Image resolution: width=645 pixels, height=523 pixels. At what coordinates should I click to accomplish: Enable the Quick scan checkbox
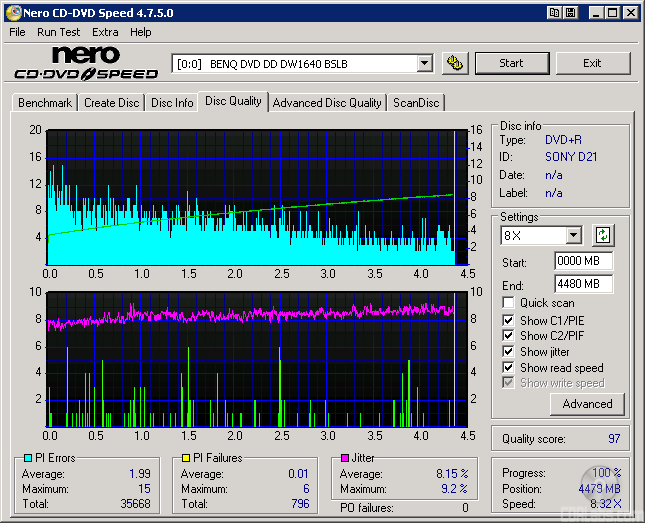[x=509, y=303]
